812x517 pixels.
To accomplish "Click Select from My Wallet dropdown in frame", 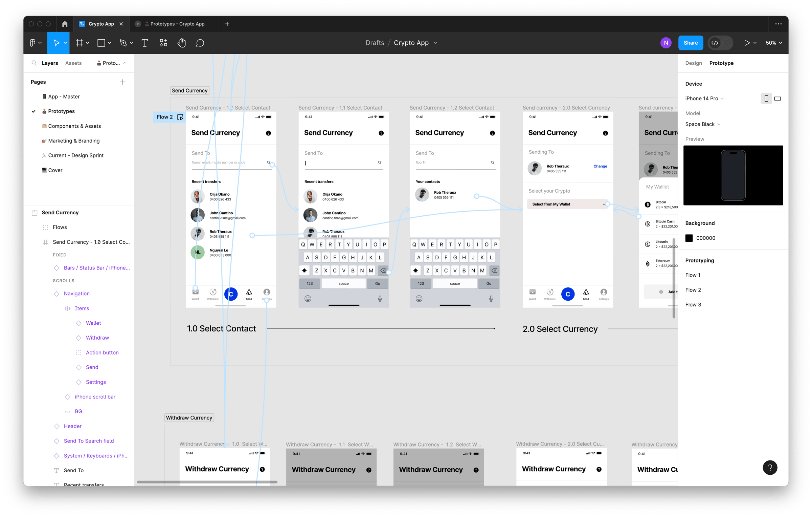I will click(x=567, y=204).
